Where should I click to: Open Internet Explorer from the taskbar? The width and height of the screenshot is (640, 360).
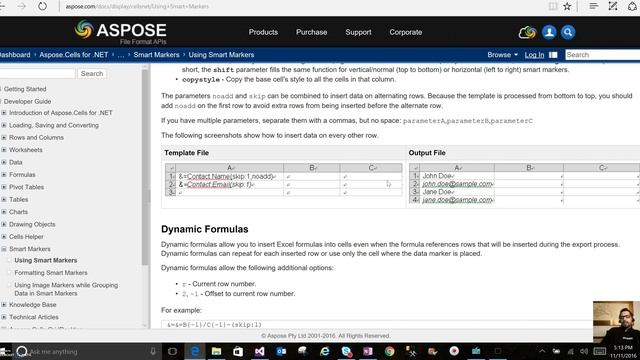324,351
